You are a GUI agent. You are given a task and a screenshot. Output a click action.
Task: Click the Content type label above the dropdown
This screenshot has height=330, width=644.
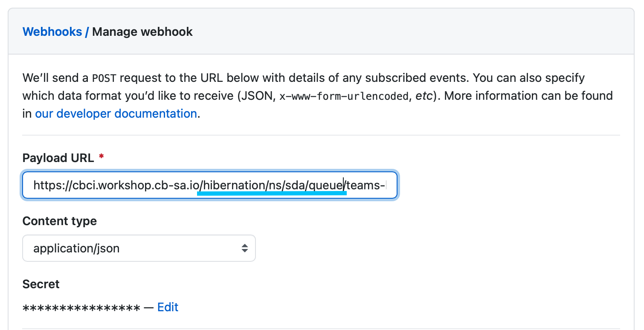click(x=59, y=221)
